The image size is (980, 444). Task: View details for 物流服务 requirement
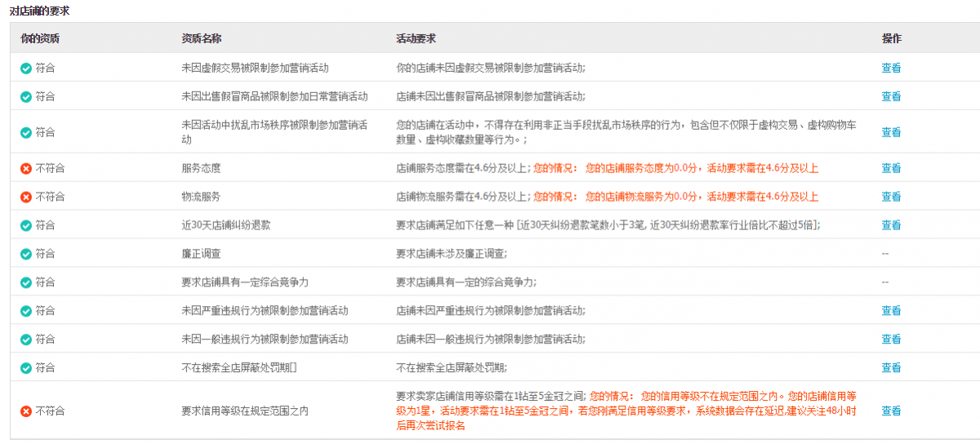891,197
